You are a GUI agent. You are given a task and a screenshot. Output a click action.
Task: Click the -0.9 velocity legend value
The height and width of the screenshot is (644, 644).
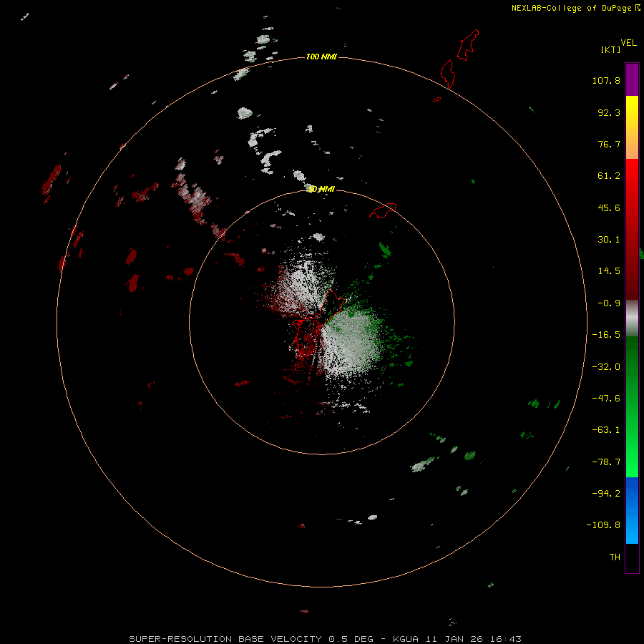point(609,303)
